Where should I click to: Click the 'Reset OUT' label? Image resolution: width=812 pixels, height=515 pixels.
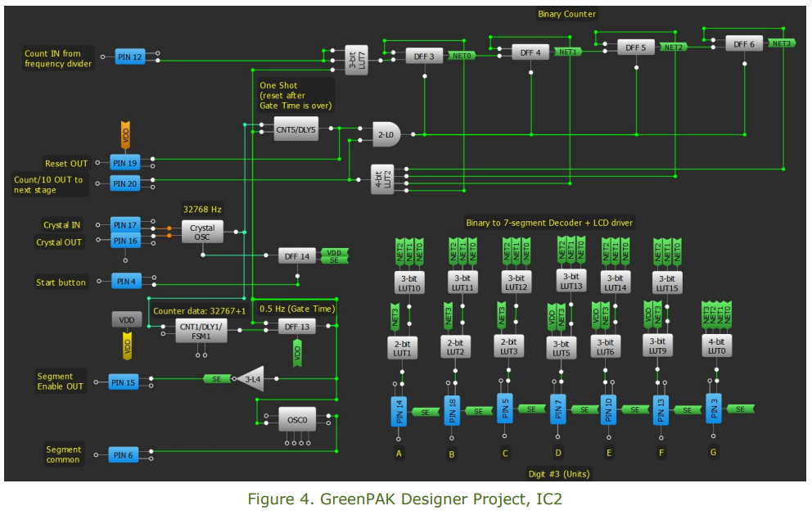pyautogui.click(x=66, y=163)
